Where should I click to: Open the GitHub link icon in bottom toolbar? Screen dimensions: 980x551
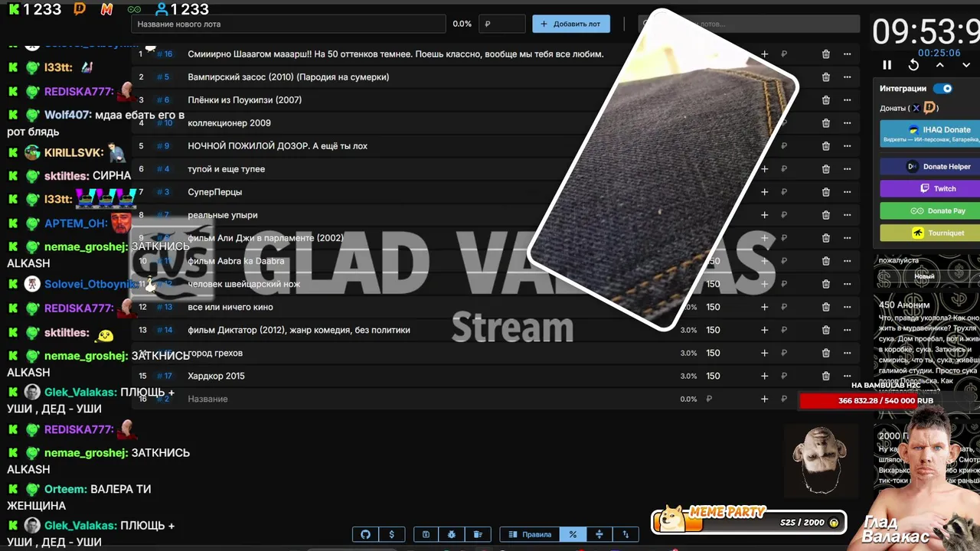pyautogui.click(x=365, y=534)
